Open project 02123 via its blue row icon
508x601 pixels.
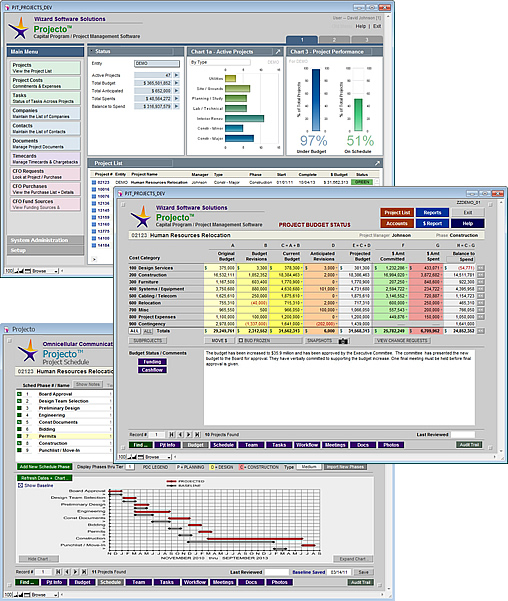pos(94,182)
